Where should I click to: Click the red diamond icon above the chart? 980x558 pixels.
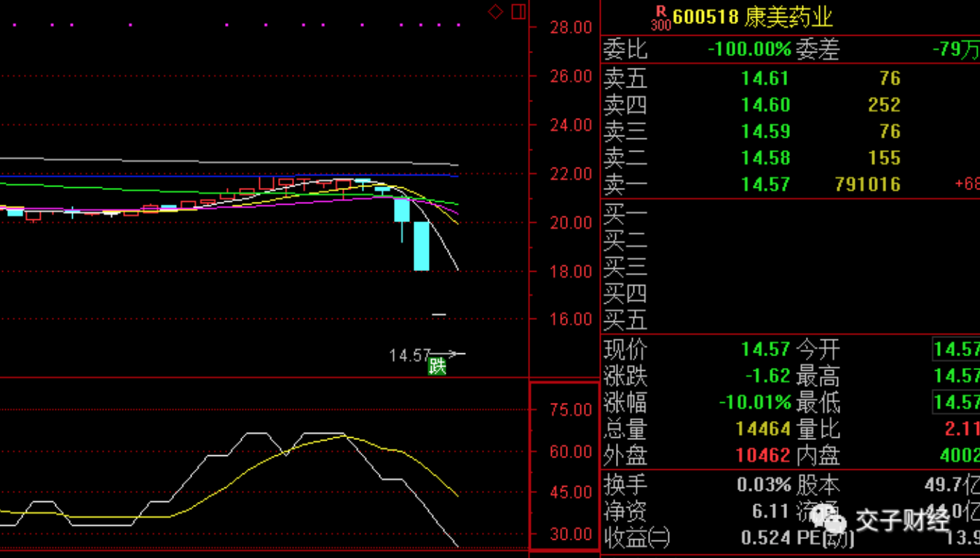pyautogui.click(x=495, y=12)
